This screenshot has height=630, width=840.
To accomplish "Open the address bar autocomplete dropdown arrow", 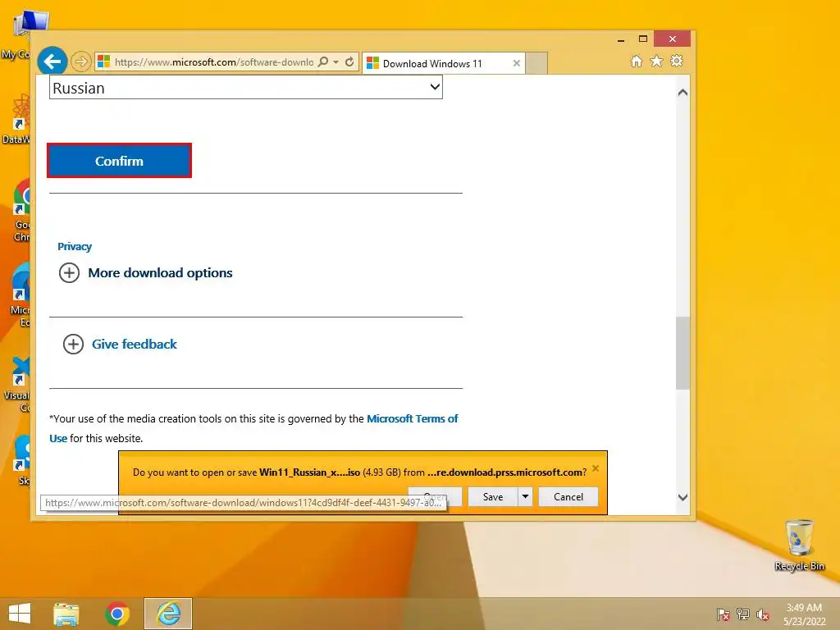I will 336,62.
